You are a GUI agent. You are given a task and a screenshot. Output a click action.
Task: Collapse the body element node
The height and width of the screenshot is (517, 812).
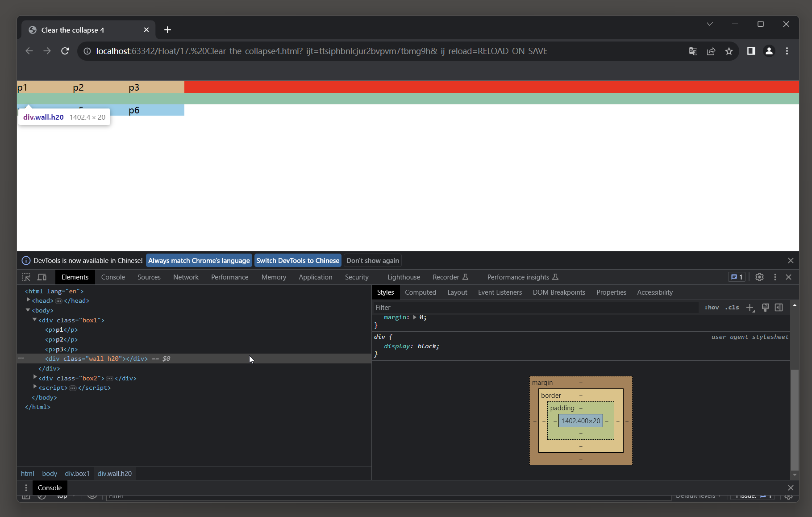point(28,310)
